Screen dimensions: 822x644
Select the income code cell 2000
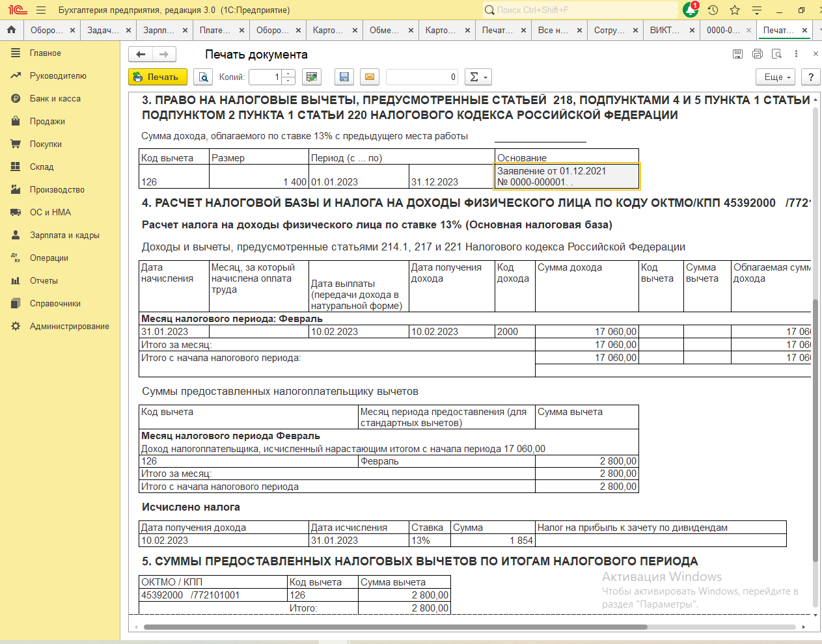(515, 332)
